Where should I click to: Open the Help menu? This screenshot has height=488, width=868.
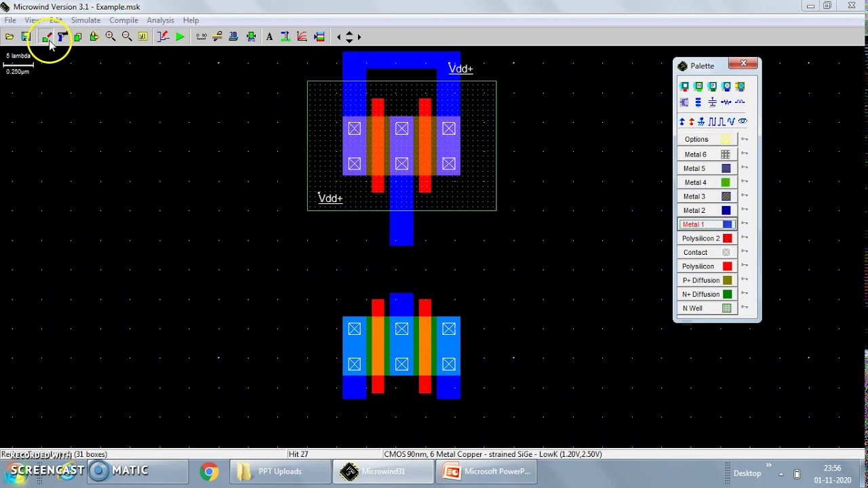pos(191,20)
